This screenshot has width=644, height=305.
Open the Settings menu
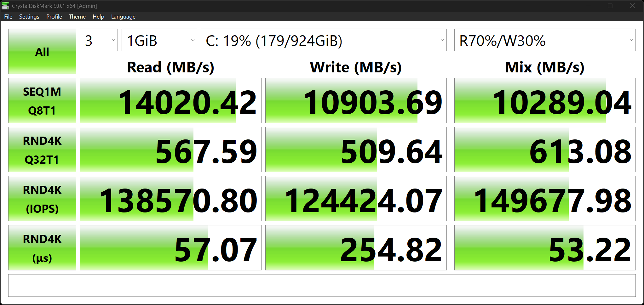29,17
